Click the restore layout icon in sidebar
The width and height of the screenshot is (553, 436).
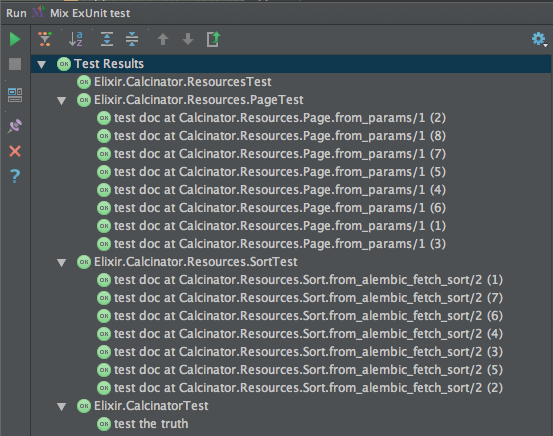coord(15,95)
